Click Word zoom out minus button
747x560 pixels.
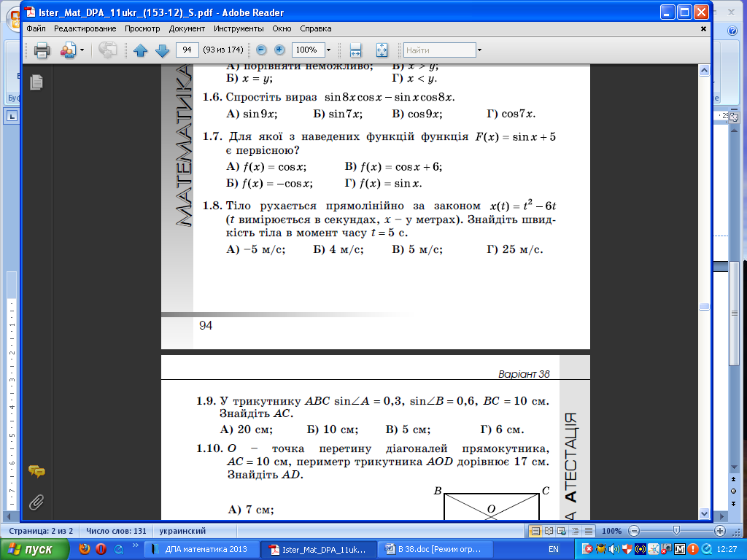[x=634, y=531]
